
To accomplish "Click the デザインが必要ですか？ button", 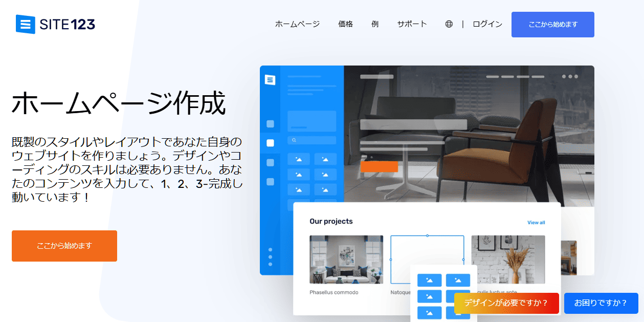I will (x=506, y=303).
